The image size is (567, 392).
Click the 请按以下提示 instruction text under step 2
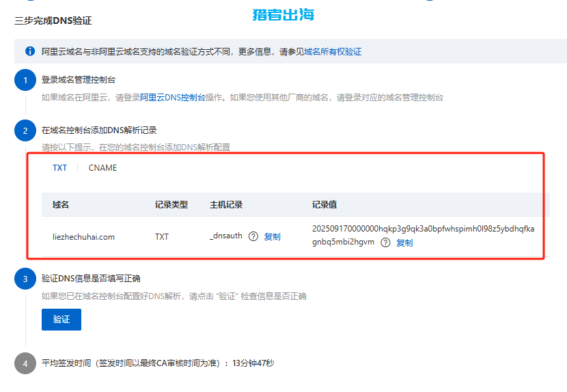136,148
